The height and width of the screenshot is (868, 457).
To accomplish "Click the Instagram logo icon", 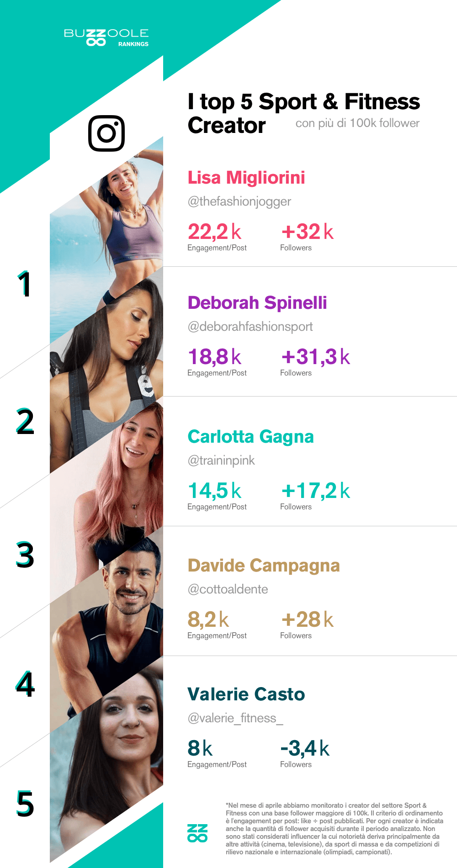I will (106, 133).
